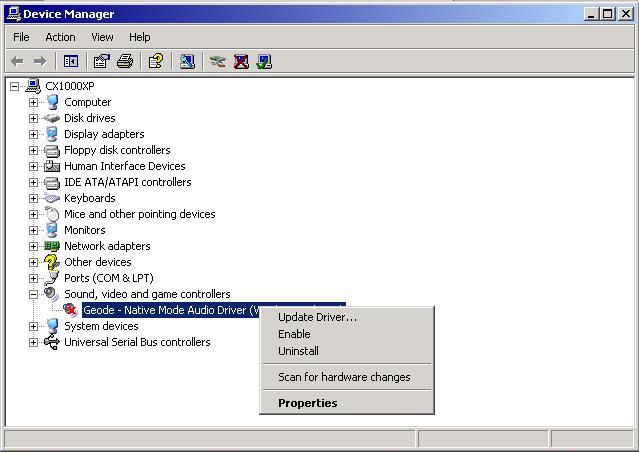Select the Monitors label
639x452 pixels.
pos(85,230)
